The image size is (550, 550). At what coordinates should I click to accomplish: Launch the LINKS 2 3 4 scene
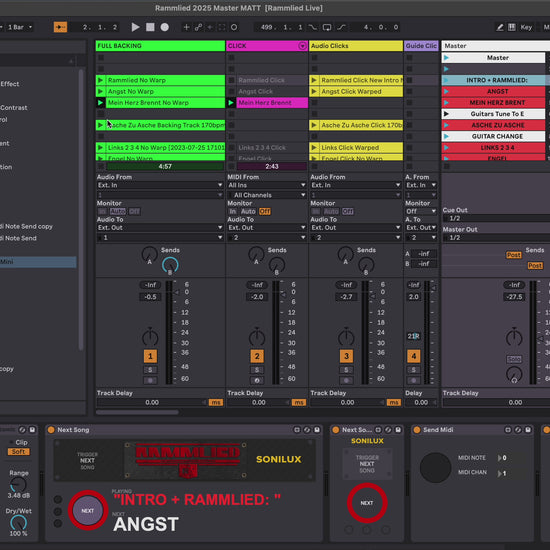point(446,148)
